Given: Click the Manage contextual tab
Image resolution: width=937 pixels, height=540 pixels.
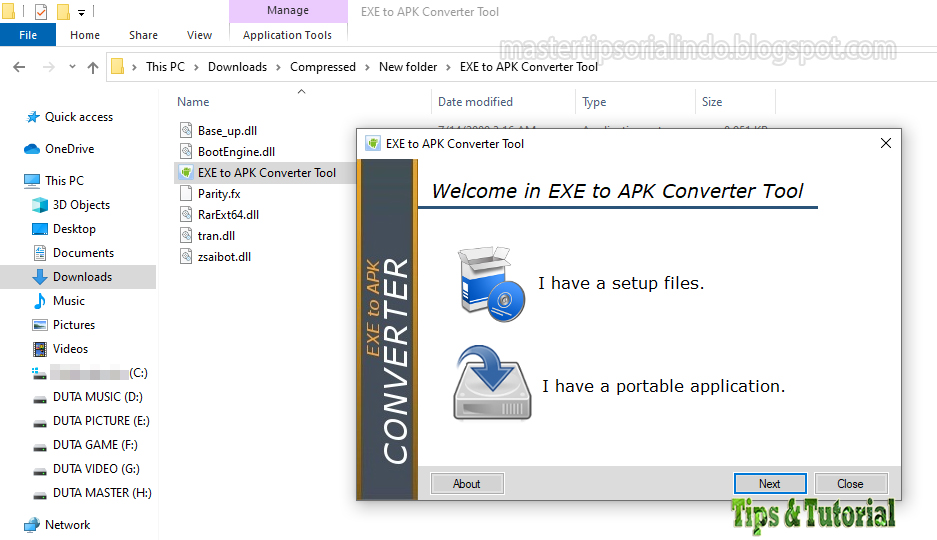Looking at the screenshot, I should 288,11.
